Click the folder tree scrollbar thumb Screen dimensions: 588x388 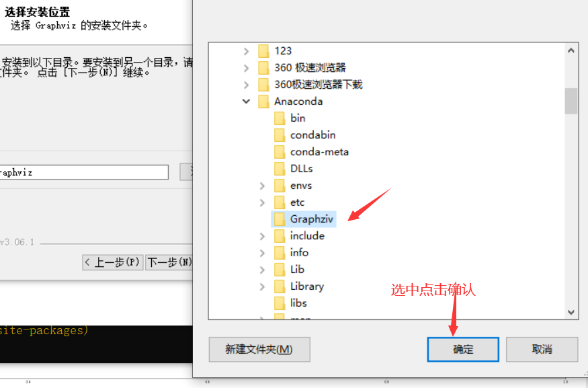571,101
